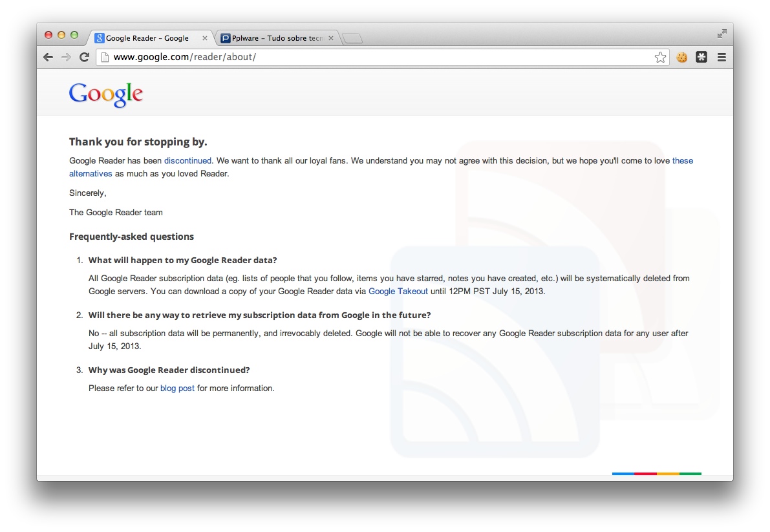Open the 'discontinued' link
The height and width of the screenshot is (532, 770).
click(x=187, y=160)
